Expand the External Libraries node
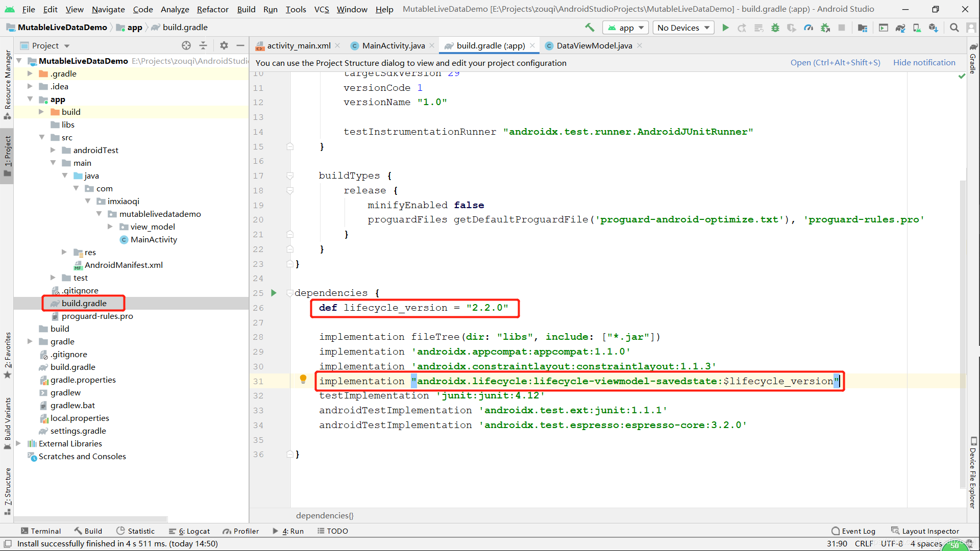Image resolution: width=980 pixels, height=551 pixels. pyautogui.click(x=19, y=443)
